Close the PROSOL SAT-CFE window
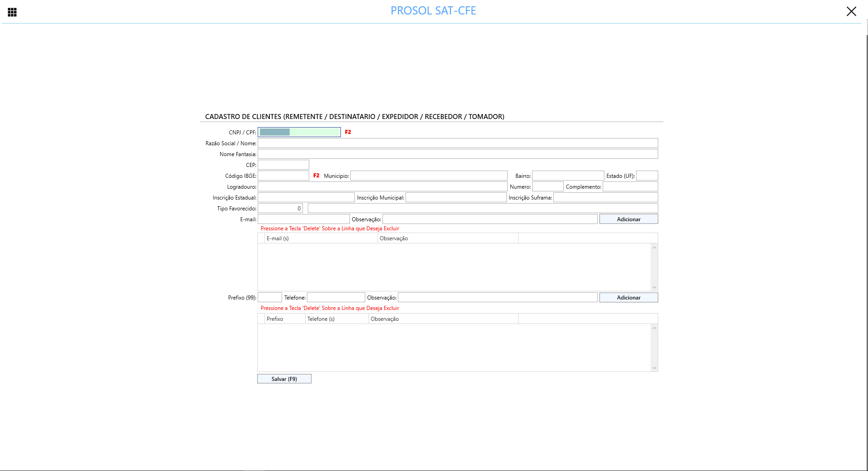868x471 pixels. tap(851, 11)
